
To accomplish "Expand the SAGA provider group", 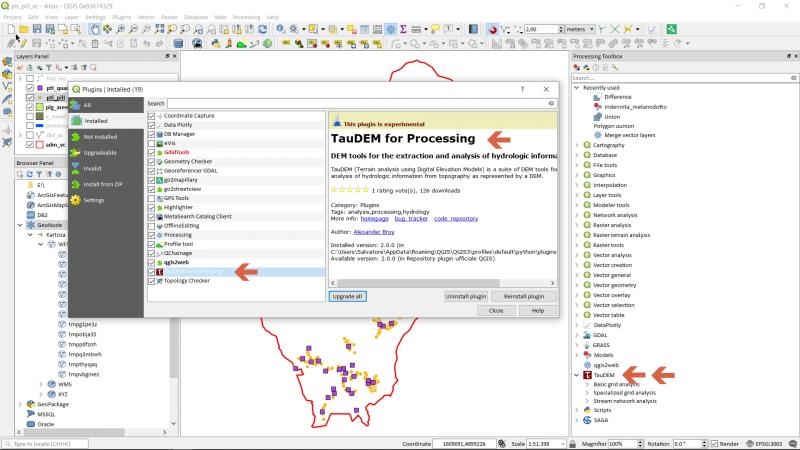I will [577, 420].
